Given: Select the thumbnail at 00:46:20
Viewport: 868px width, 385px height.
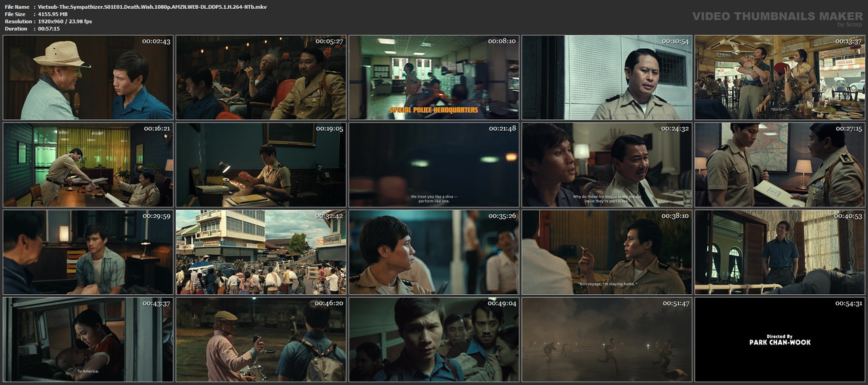Looking at the screenshot, I should click(261, 340).
